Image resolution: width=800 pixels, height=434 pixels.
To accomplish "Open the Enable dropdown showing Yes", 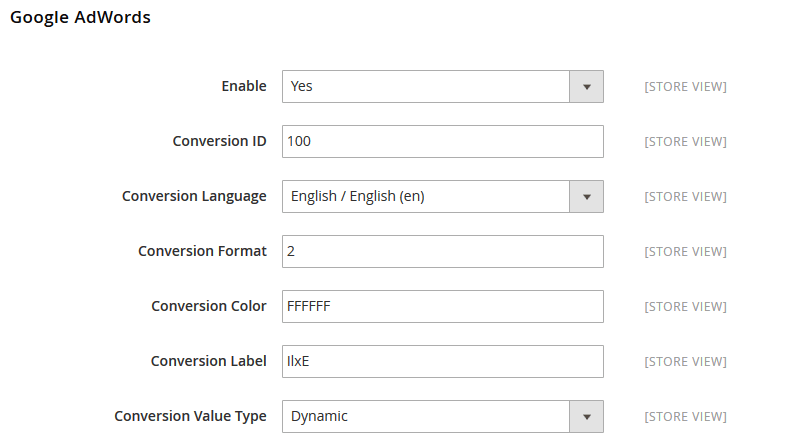I will tap(442, 86).
